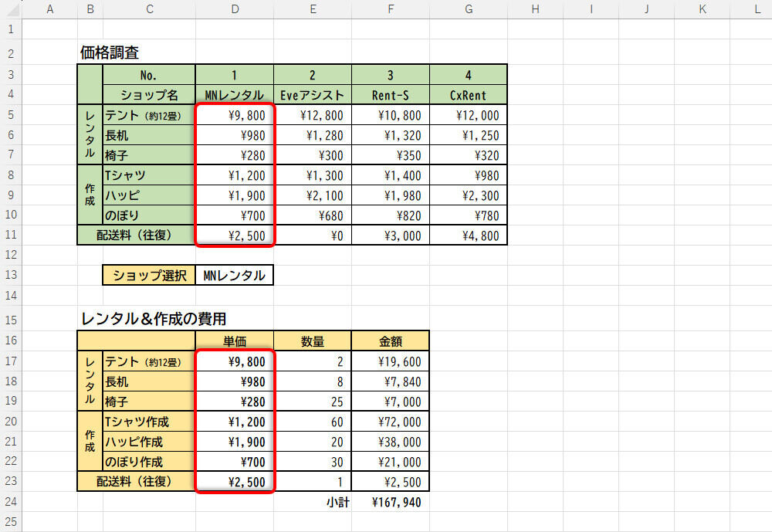Click row 13 header
Viewport: 772px width, 532px height.
pos(11,276)
